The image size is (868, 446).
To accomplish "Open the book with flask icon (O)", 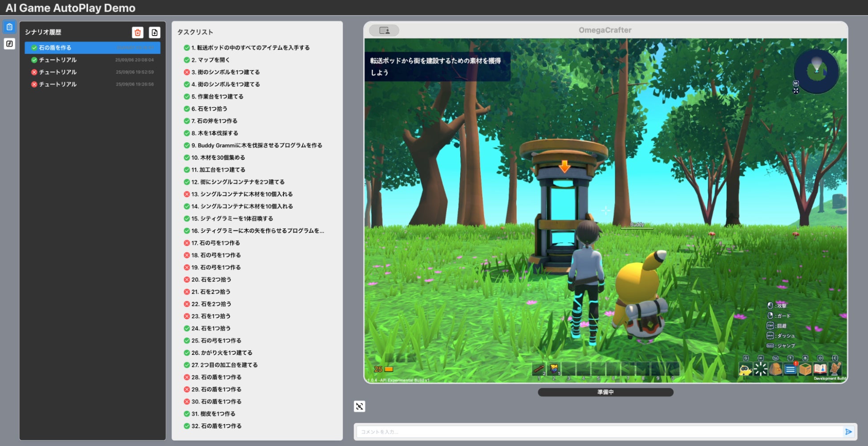I will click(x=820, y=369).
